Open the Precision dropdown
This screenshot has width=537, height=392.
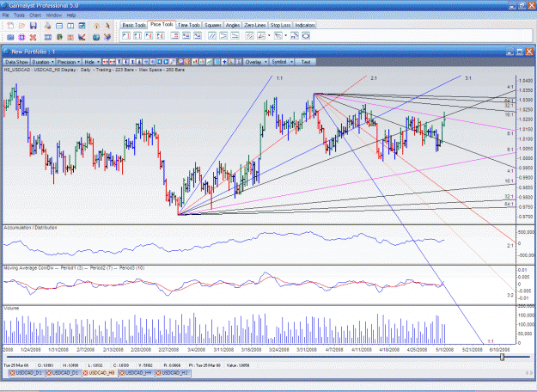point(69,62)
